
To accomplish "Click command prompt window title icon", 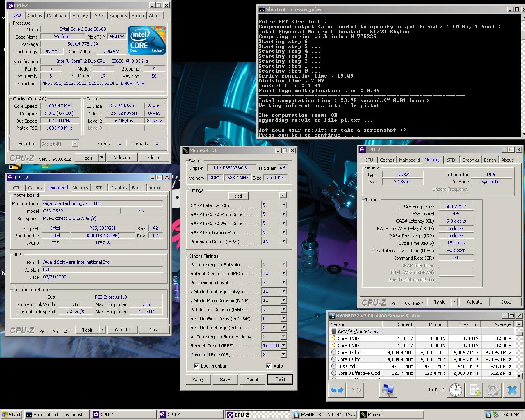I will click(262, 9).
